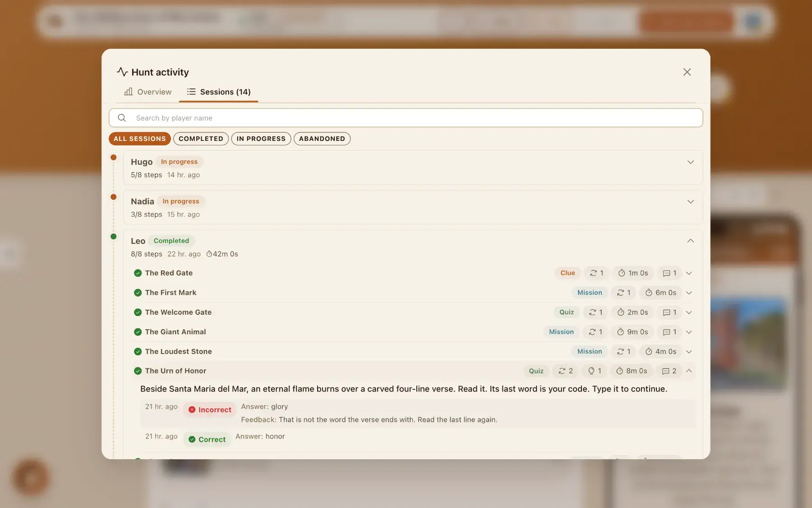Collapse Leo's completed session
812x508 pixels.
(x=691, y=241)
